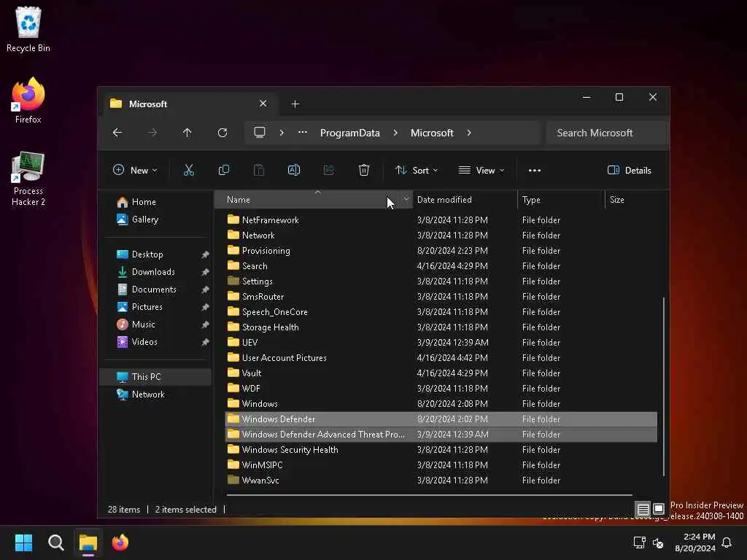Sort by Date modified column header
Viewport: 747px width, 560px height.
tap(465, 200)
